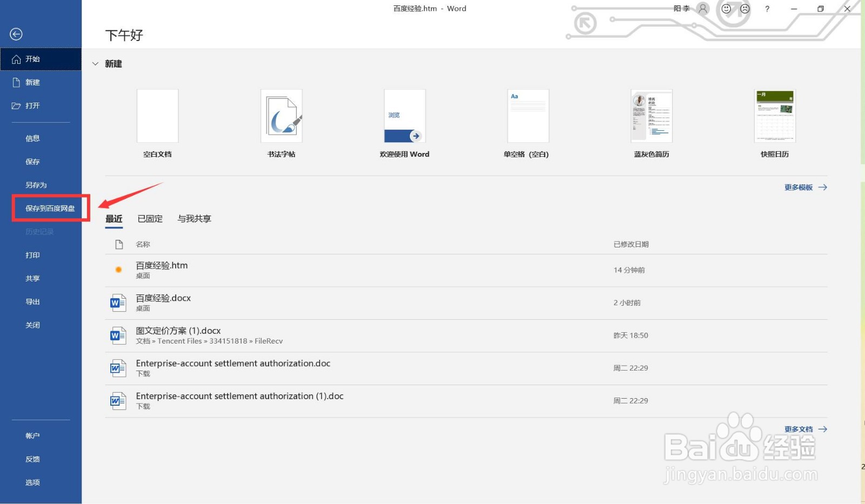Open recent file 百度经验.docx
865x504 pixels.
pos(466,303)
